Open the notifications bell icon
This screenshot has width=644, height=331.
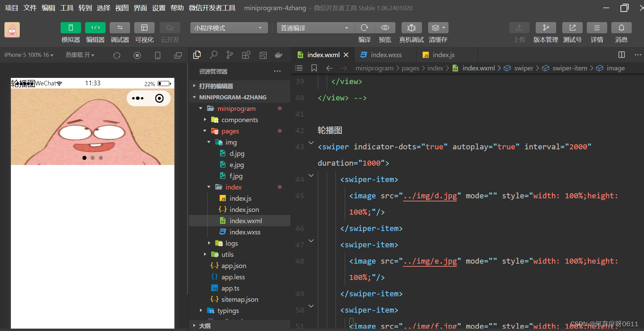pos(621,28)
